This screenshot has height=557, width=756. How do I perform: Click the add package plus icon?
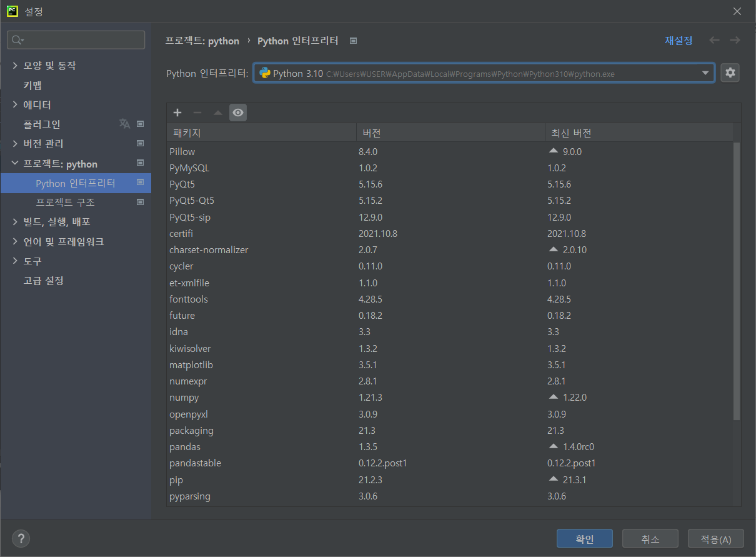177,113
